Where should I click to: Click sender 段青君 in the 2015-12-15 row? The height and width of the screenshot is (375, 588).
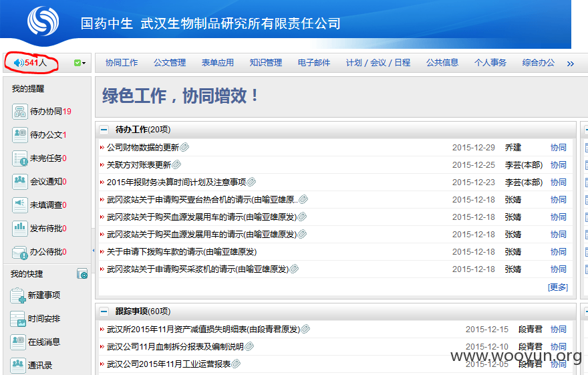point(531,330)
